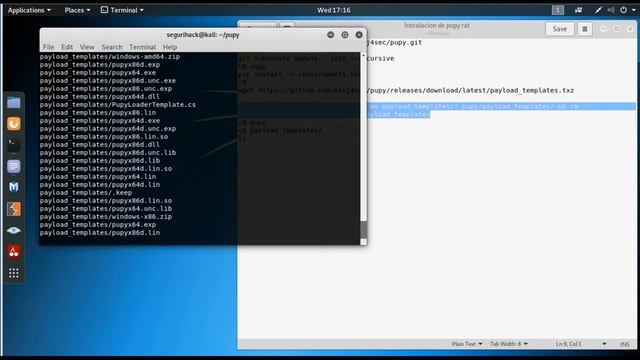Viewport: 640px width, 360px height.
Task: Open the terminal File menu
Action: point(49,47)
